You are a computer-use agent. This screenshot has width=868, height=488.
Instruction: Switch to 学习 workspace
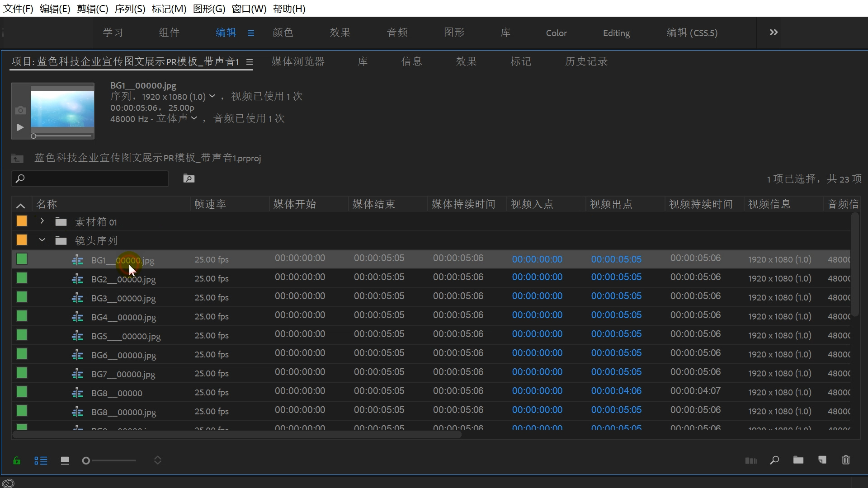click(x=113, y=33)
